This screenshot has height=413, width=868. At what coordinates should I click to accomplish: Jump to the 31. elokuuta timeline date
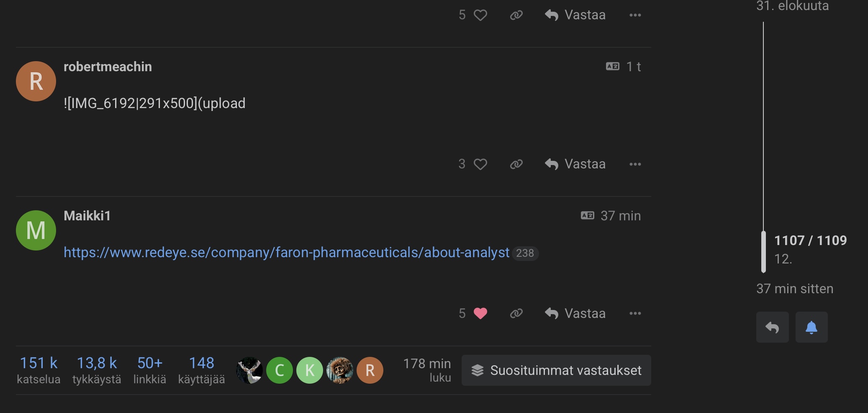pyautogui.click(x=792, y=6)
